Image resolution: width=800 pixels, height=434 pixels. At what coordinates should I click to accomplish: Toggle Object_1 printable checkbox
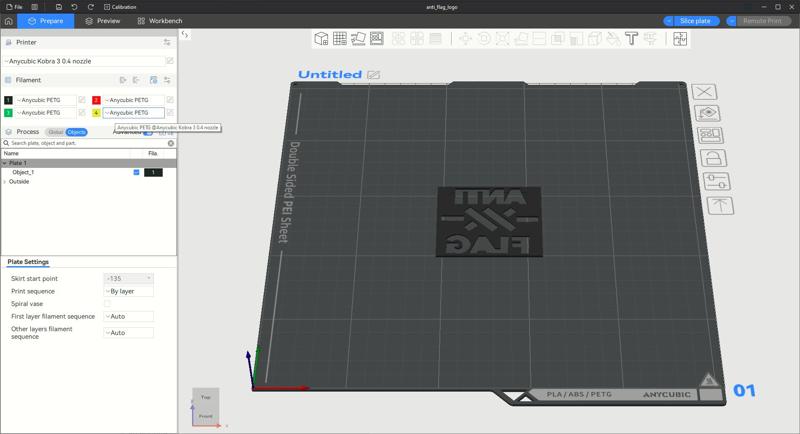(136, 172)
